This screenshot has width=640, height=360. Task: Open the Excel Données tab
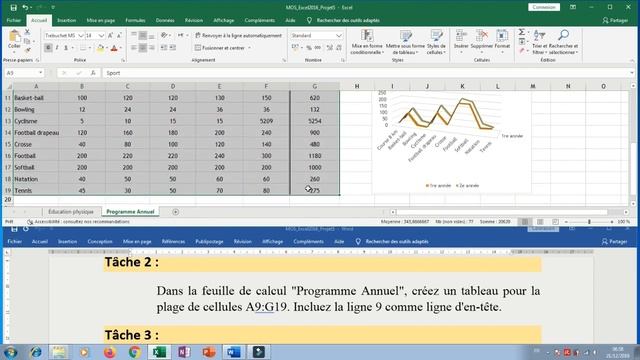(x=165, y=20)
